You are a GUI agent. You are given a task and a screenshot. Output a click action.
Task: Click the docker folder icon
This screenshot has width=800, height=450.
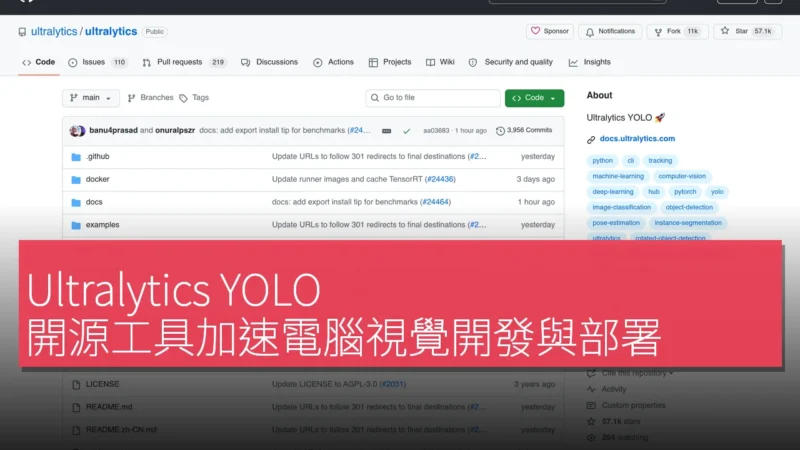coord(76,180)
